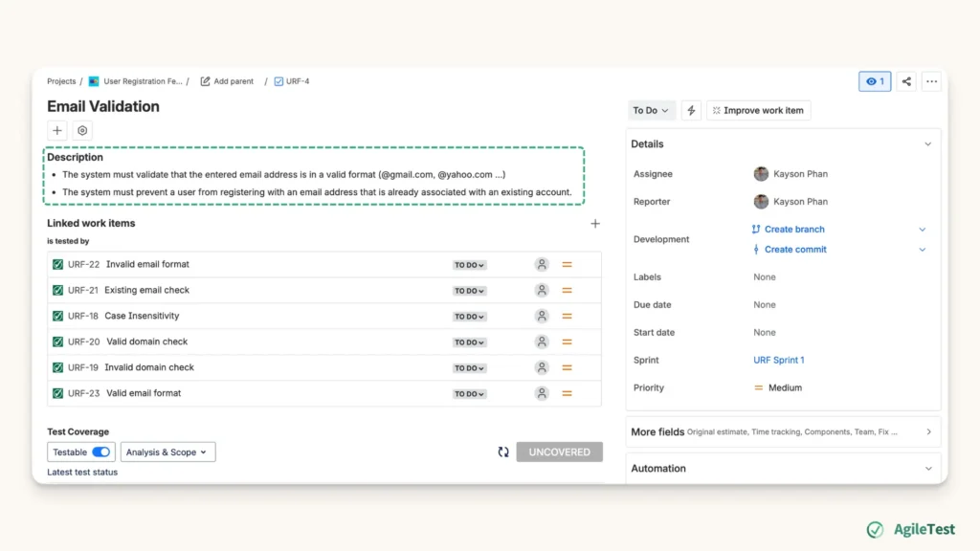
Task: Click assignee icon for URF-23 row
Action: (x=542, y=393)
